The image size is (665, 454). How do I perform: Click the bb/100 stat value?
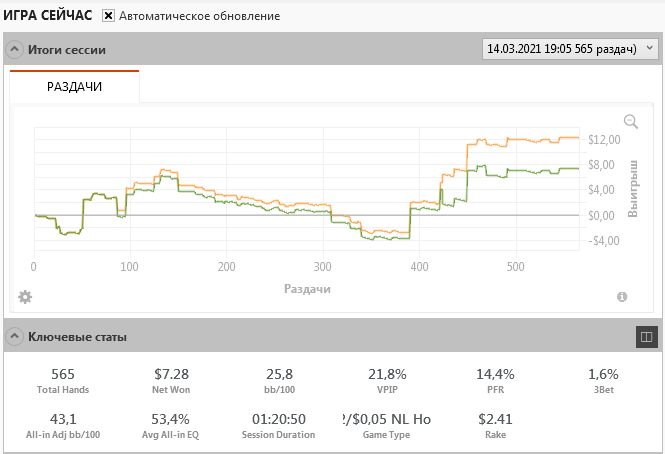[x=279, y=374]
